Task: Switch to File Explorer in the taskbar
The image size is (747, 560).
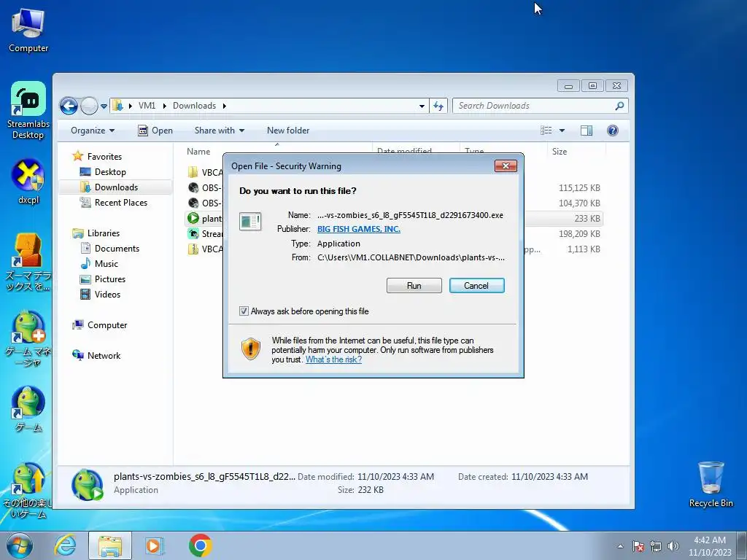Action: [x=110, y=545]
